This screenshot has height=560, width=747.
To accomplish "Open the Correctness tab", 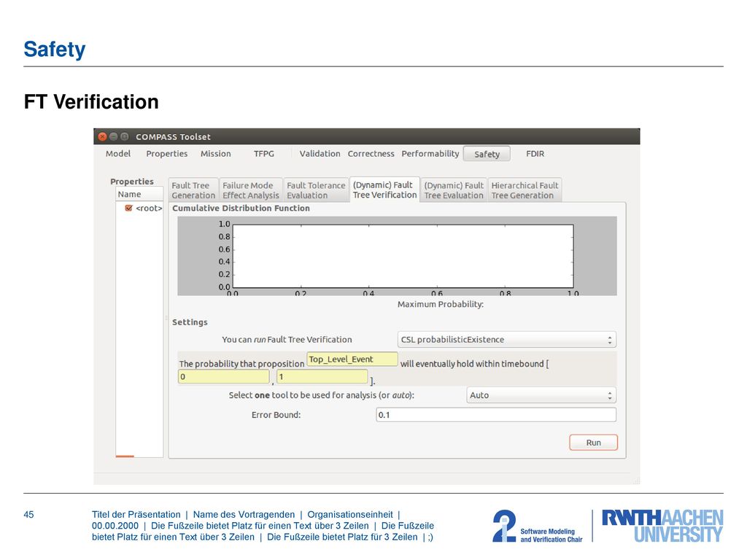I will (371, 153).
